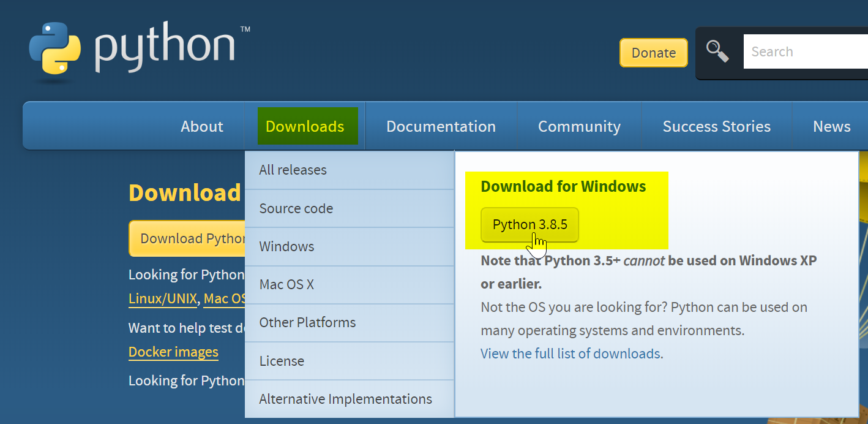This screenshot has height=424, width=868.
Task: Open the Community menu
Action: [579, 126]
